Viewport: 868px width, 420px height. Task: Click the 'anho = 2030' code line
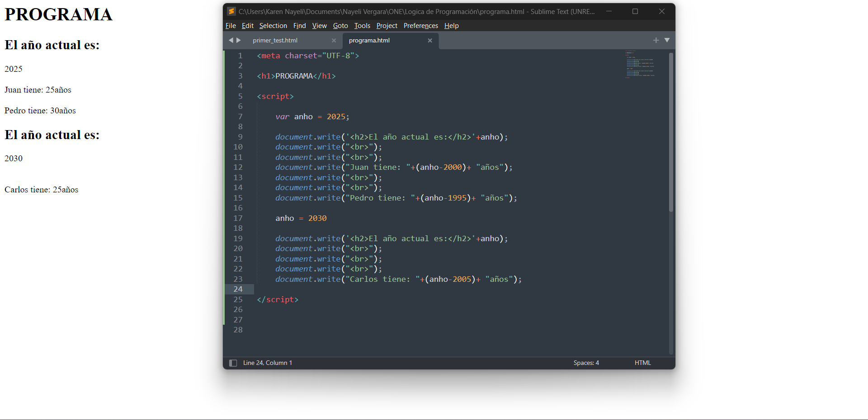(x=301, y=218)
